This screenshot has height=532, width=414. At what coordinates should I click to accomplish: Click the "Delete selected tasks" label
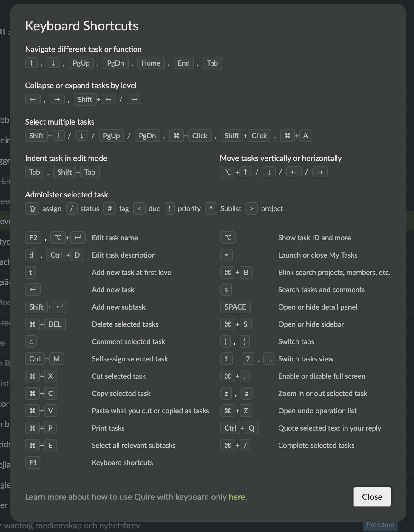click(125, 324)
